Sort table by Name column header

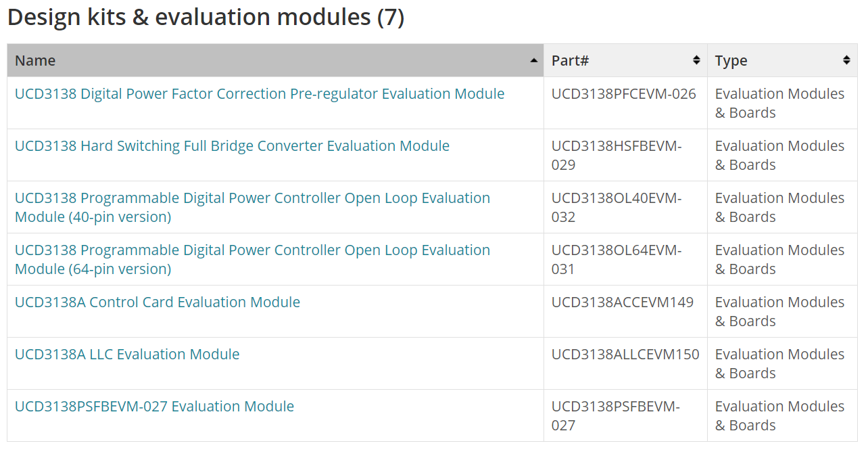click(x=275, y=60)
